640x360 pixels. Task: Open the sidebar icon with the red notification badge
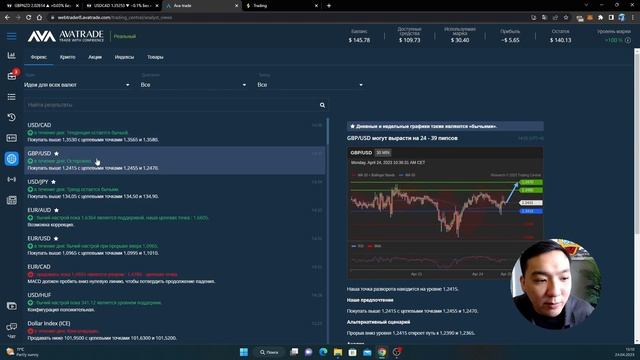(12, 75)
